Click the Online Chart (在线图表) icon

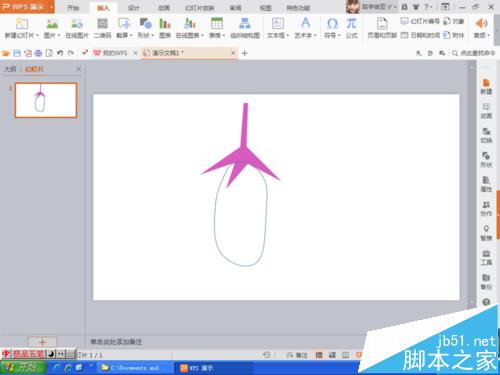[189, 24]
